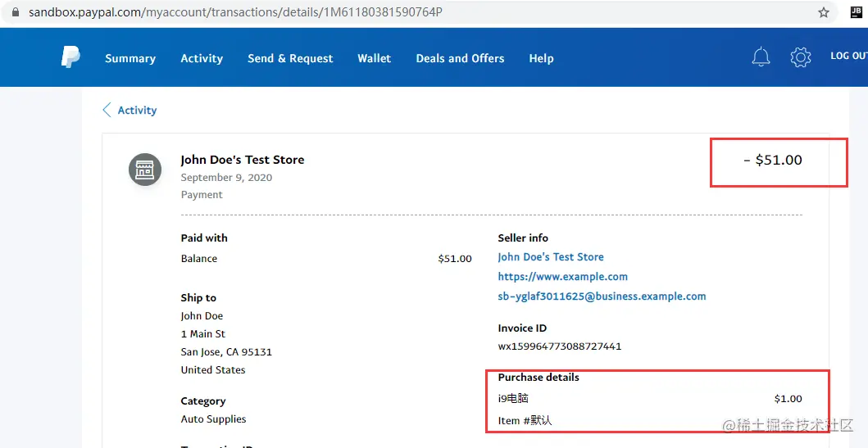
Task: Open the Summary menu item
Action: (x=130, y=58)
